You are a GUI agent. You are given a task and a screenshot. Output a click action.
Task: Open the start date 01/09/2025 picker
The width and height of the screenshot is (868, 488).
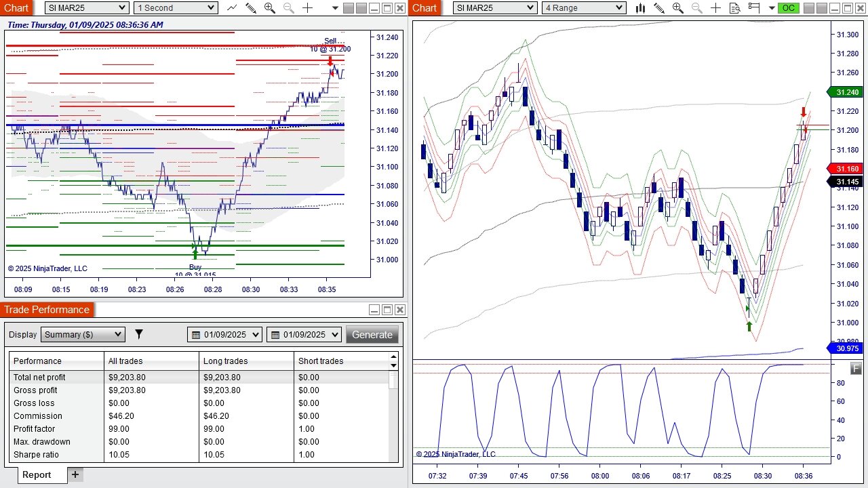click(x=224, y=334)
